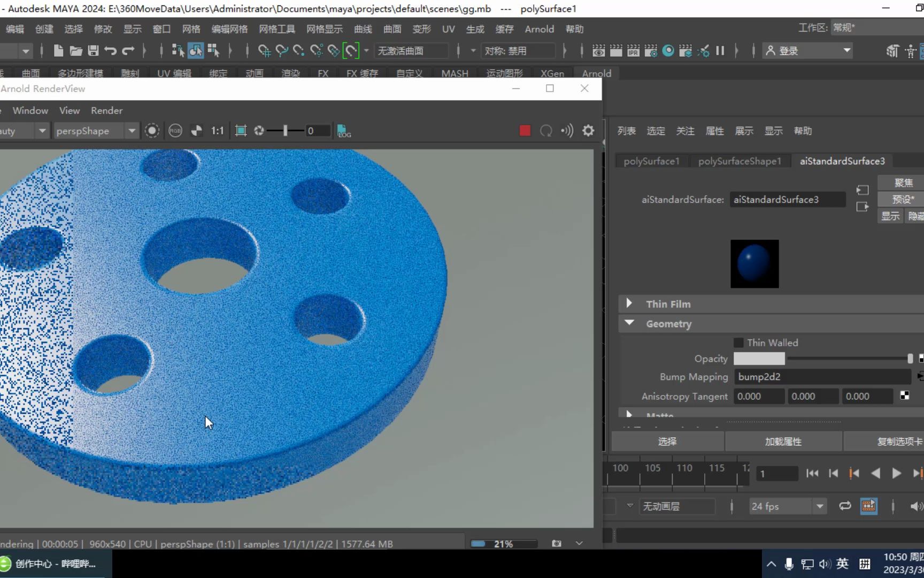The height and width of the screenshot is (578, 924).
Task: Expand the RenderView status bar chevron
Action: point(579,544)
